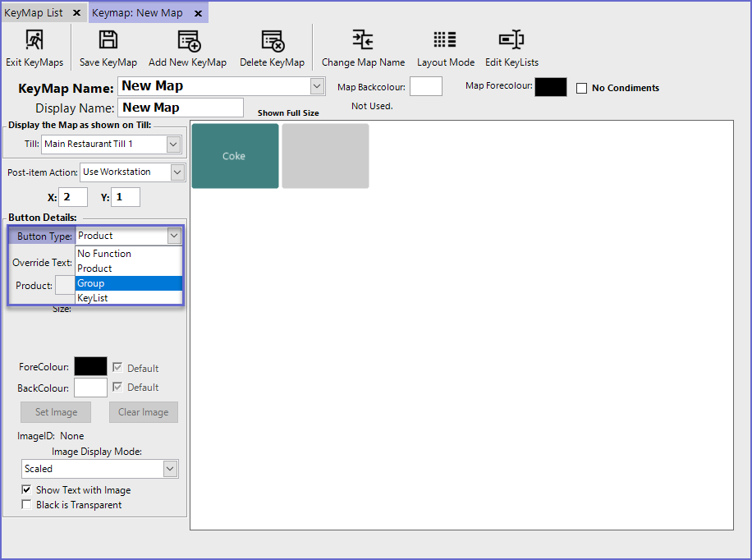Tick Black is Transparent checkbox
Image resolution: width=752 pixels, height=560 pixels.
pos(27,505)
